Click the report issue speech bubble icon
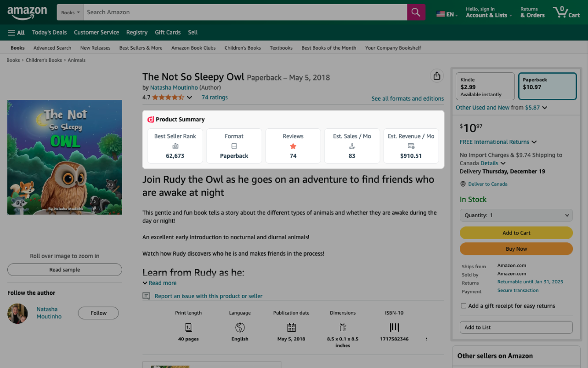The height and width of the screenshot is (368, 588). pos(147,296)
